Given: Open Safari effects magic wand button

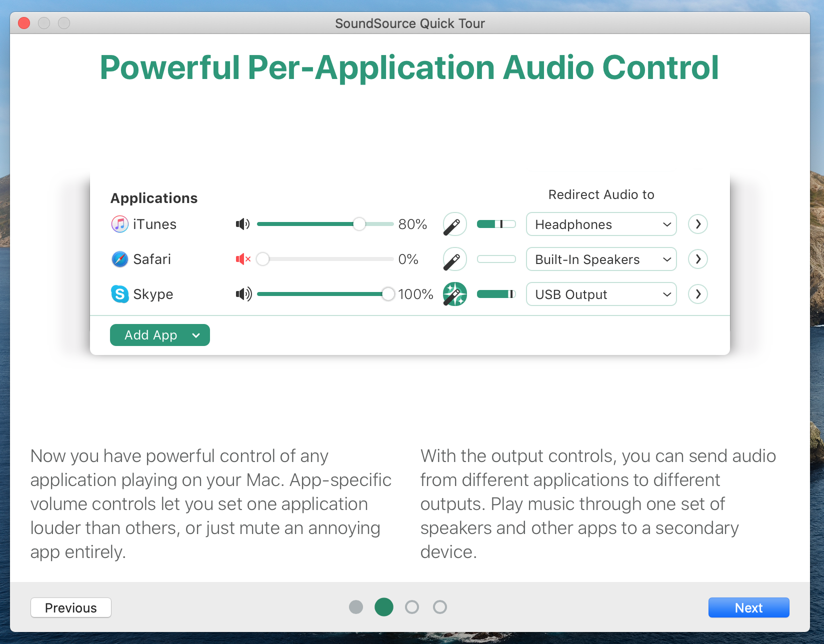Looking at the screenshot, I should (454, 259).
